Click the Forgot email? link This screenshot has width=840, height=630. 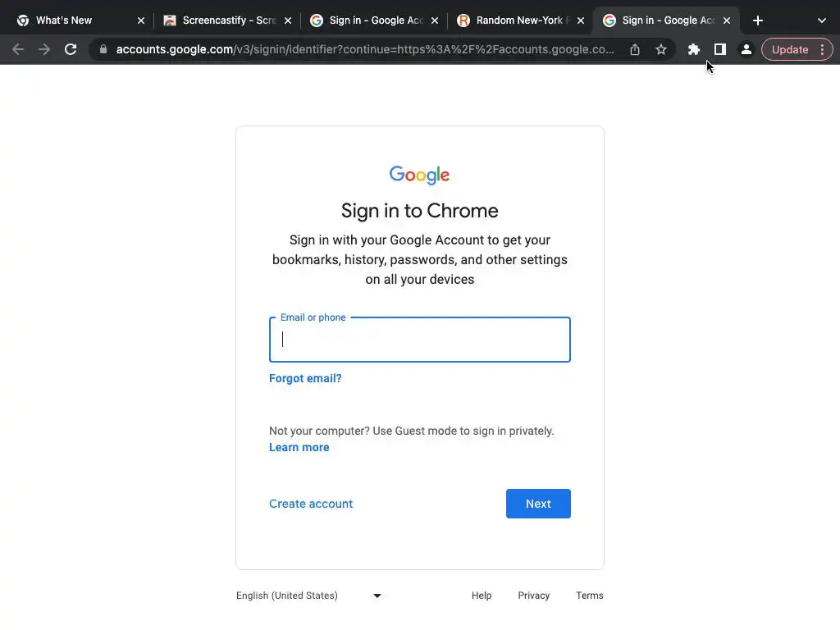[x=305, y=378]
